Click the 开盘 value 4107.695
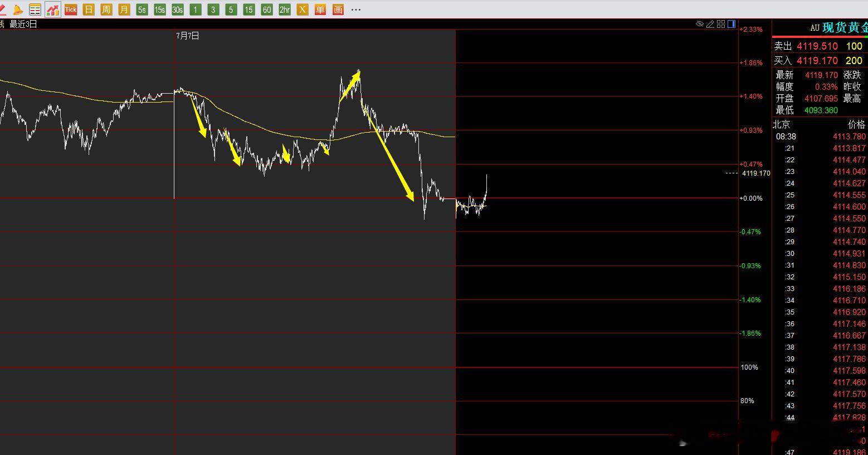The width and height of the screenshot is (868, 455). pos(821,98)
